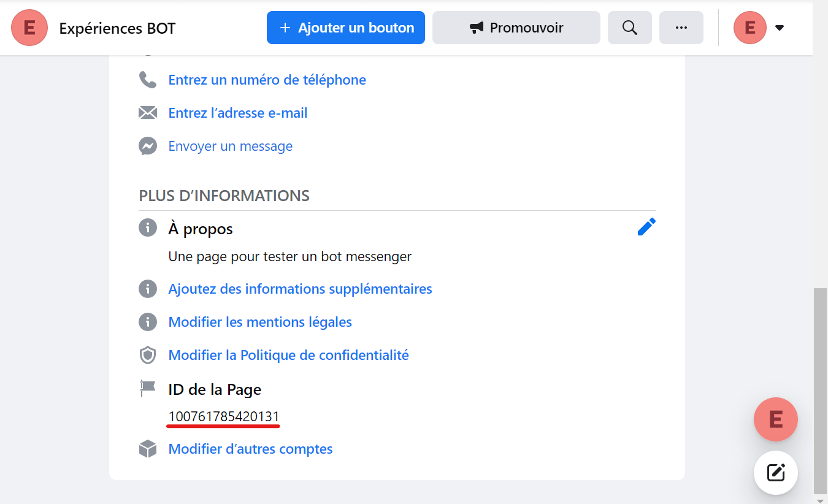Click the Ajouter un bouton button

[346, 28]
